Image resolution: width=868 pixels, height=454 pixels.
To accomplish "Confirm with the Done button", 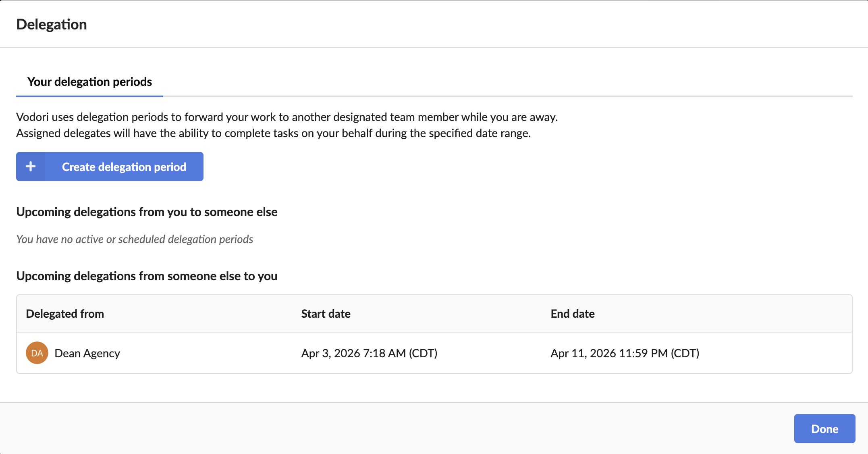I will click(824, 429).
